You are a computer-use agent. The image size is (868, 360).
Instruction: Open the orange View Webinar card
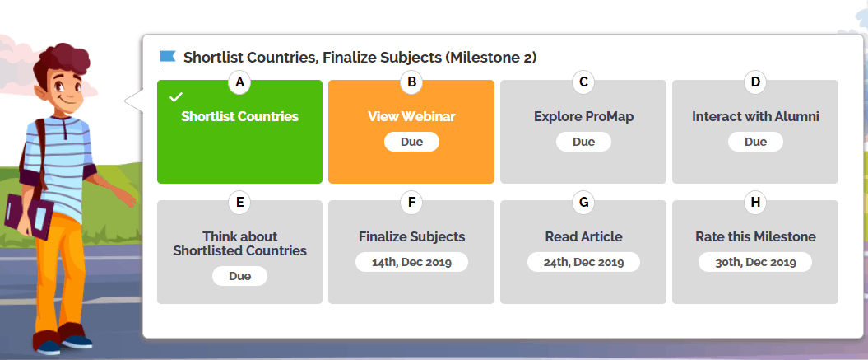(411, 132)
